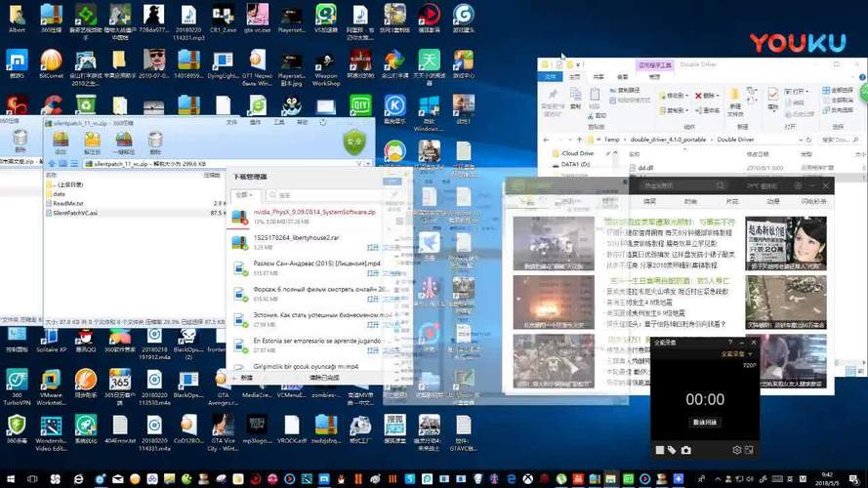This screenshot has height=488, width=868.
Task: Open the Application Tools contextual tab in Explorer
Action: click(655, 65)
